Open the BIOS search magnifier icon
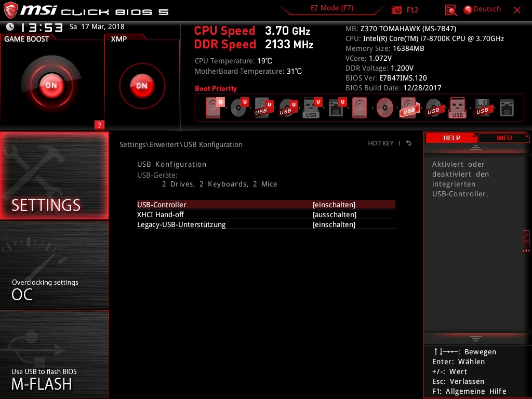The image size is (532, 399). pos(450,10)
